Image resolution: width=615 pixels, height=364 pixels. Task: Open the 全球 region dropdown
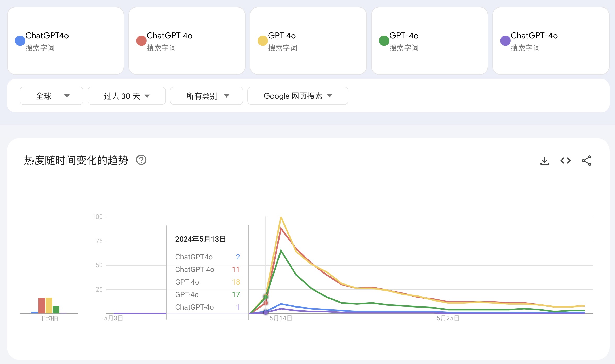tap(52, 96)
